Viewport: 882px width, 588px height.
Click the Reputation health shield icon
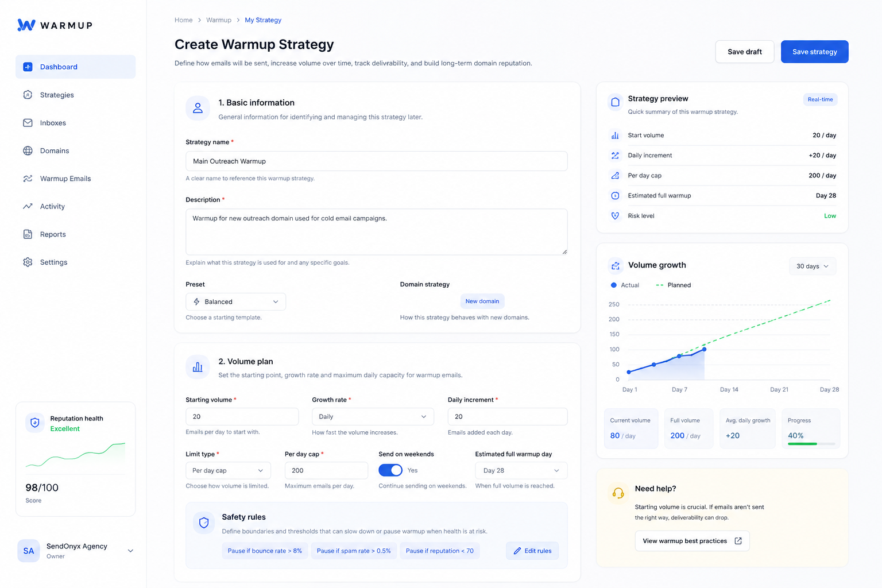coord(35,423)
